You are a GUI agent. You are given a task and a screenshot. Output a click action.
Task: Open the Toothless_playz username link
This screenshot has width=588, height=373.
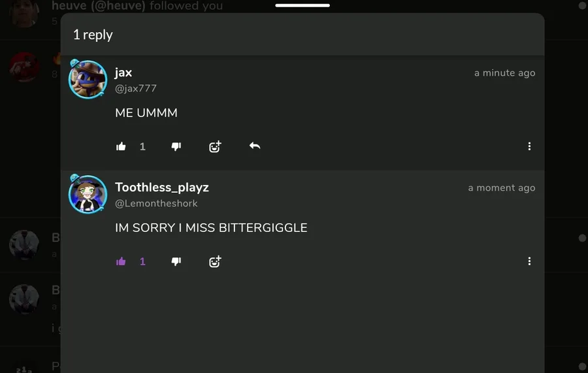coord(161,187)
